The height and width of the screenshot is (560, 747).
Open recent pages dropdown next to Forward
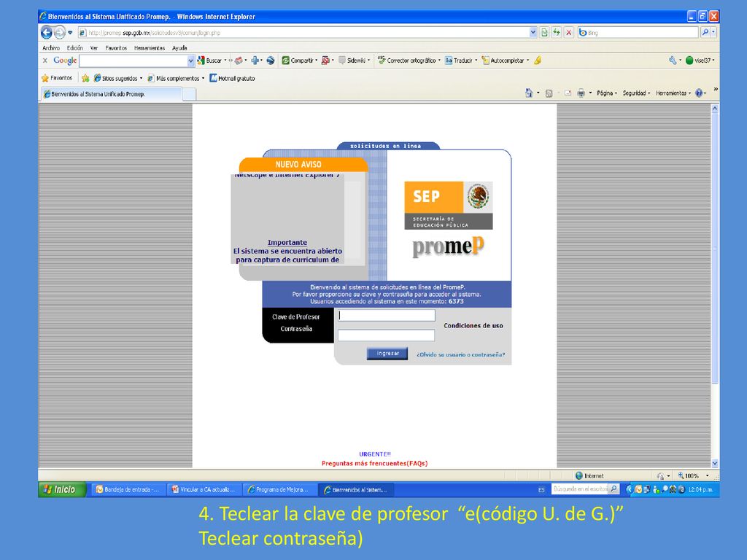(x=70, y=32)
